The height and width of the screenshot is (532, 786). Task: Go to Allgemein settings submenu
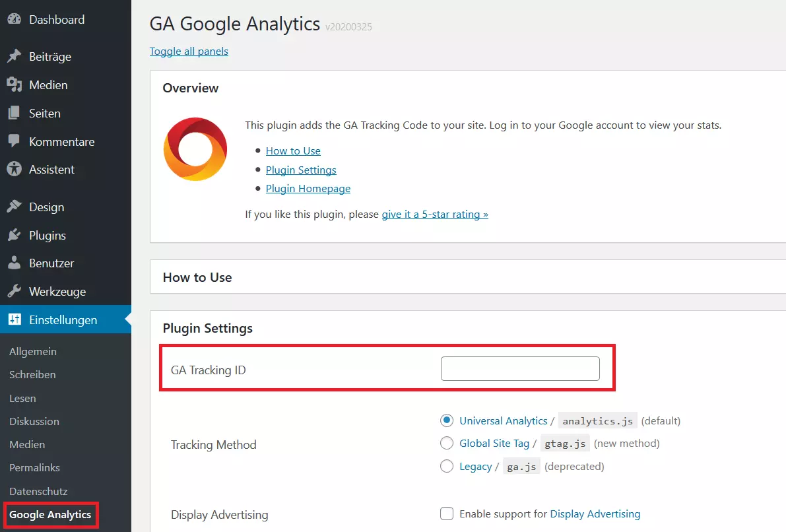coord(32,352)
